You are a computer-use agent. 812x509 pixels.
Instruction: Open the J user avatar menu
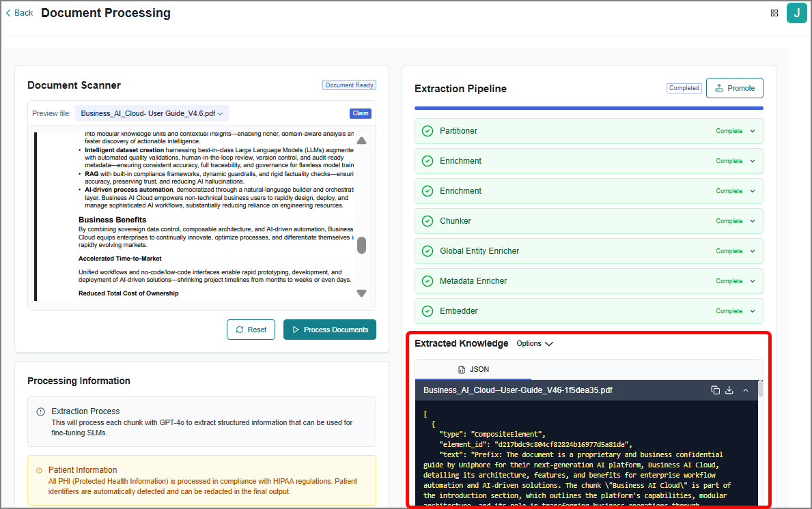[x=796, y=13]
